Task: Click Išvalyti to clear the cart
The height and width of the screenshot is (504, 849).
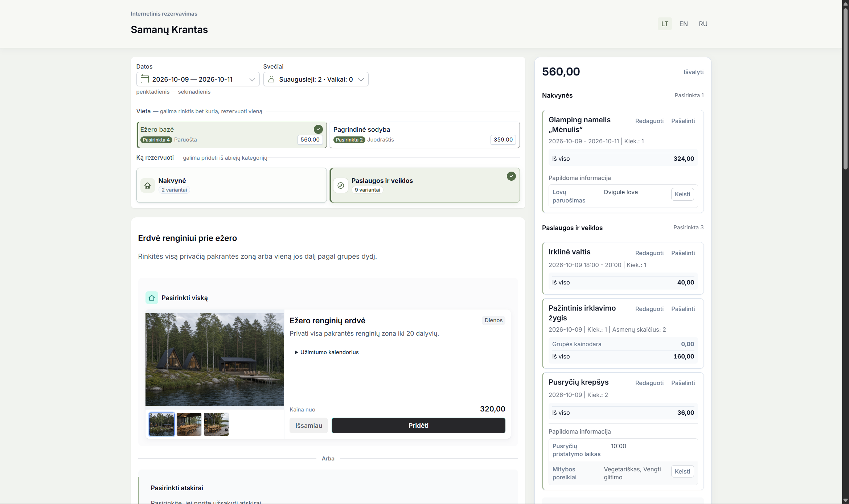Action: click(693, 72)
